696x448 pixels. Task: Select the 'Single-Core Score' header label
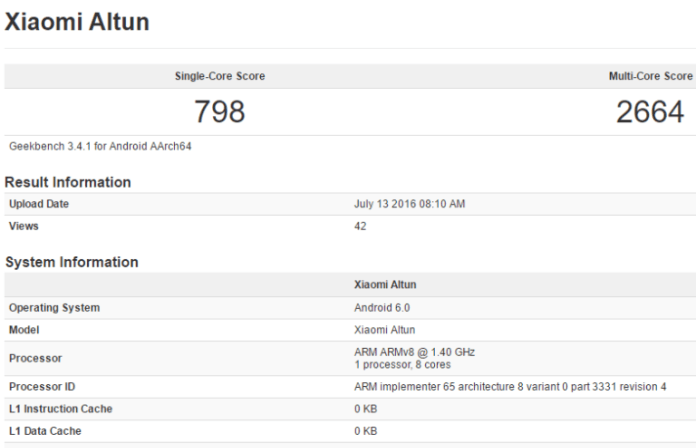coord(220,76)
